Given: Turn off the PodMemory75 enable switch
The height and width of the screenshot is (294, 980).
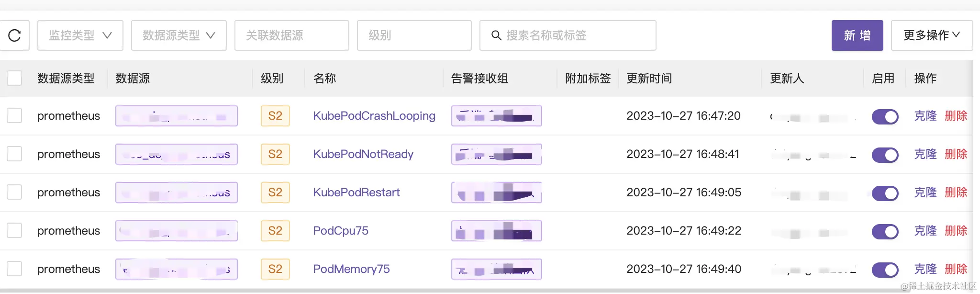Looking at the screenshot, I should click(x=885, y=270).
